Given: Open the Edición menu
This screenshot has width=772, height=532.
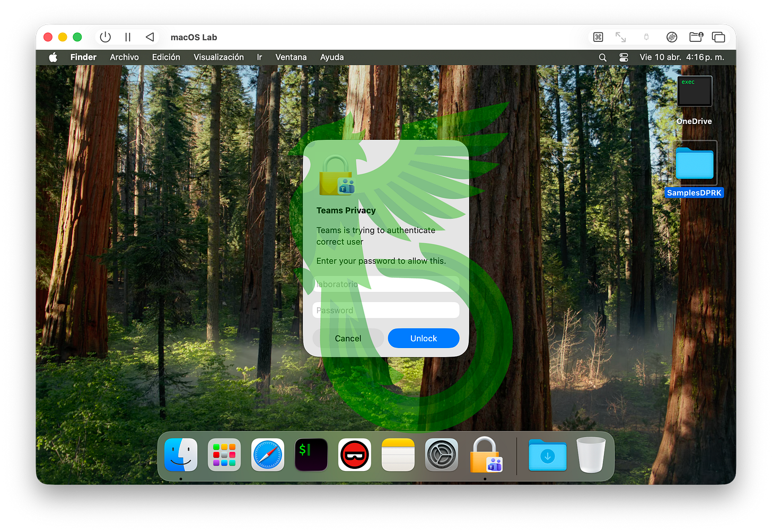Looking at the screenshot, I should (166, 57).
